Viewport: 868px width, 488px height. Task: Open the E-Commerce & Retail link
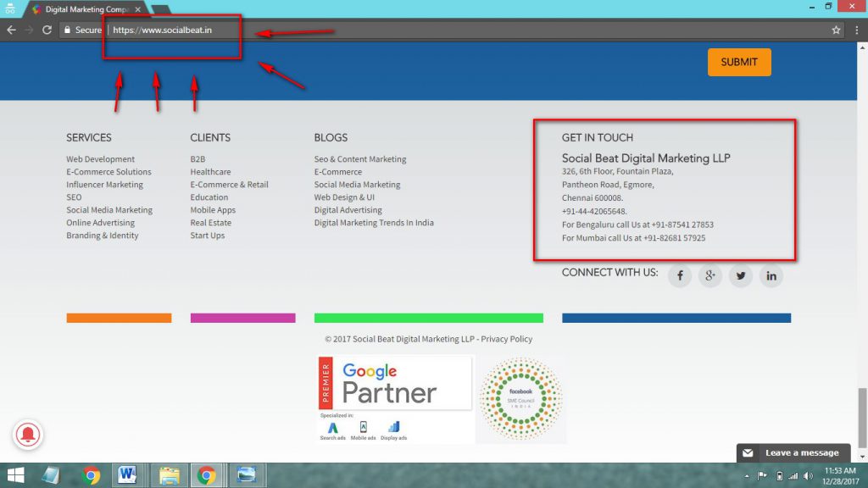(x=229, y=184)
